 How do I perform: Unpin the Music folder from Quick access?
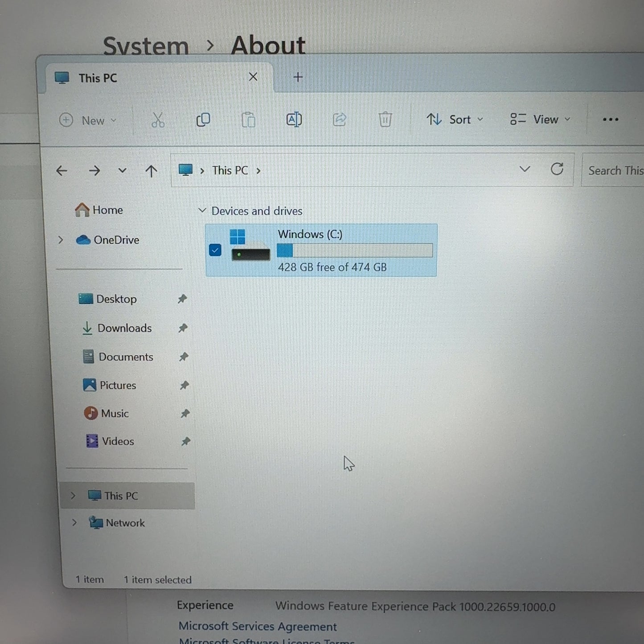(185, 414)
